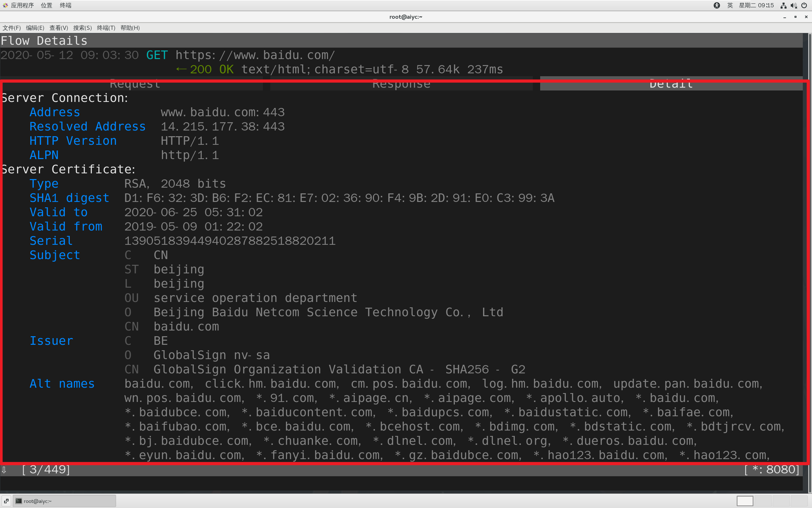812x508 pixels.
Task: Open the 终端 menu in the top panel
Action: pos(65,5)
